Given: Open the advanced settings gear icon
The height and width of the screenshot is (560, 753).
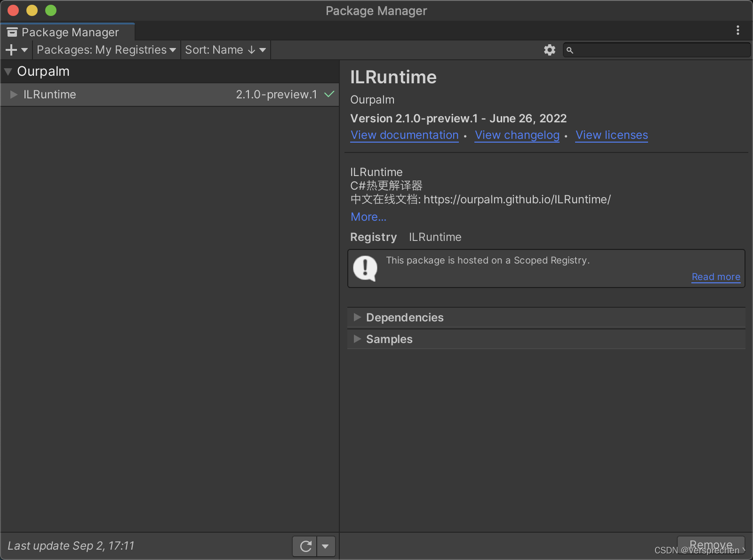Looking at the screenshot, I should [549, 49].
